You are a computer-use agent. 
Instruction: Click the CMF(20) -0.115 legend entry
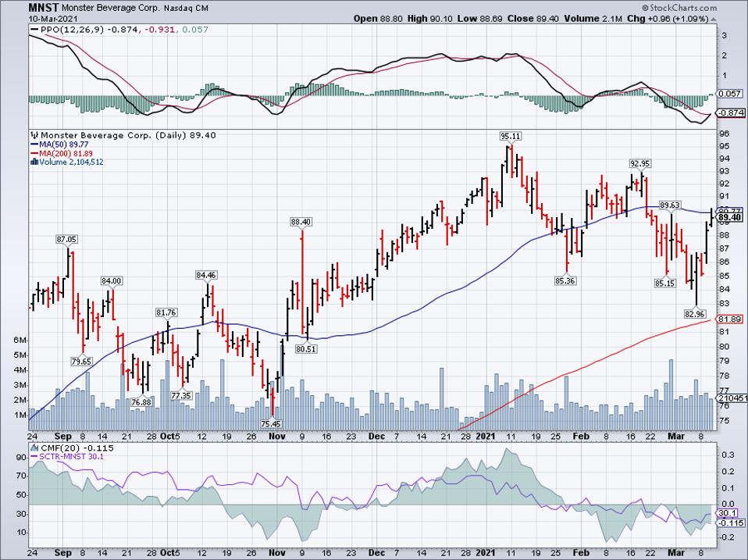[x=77, y=448]
